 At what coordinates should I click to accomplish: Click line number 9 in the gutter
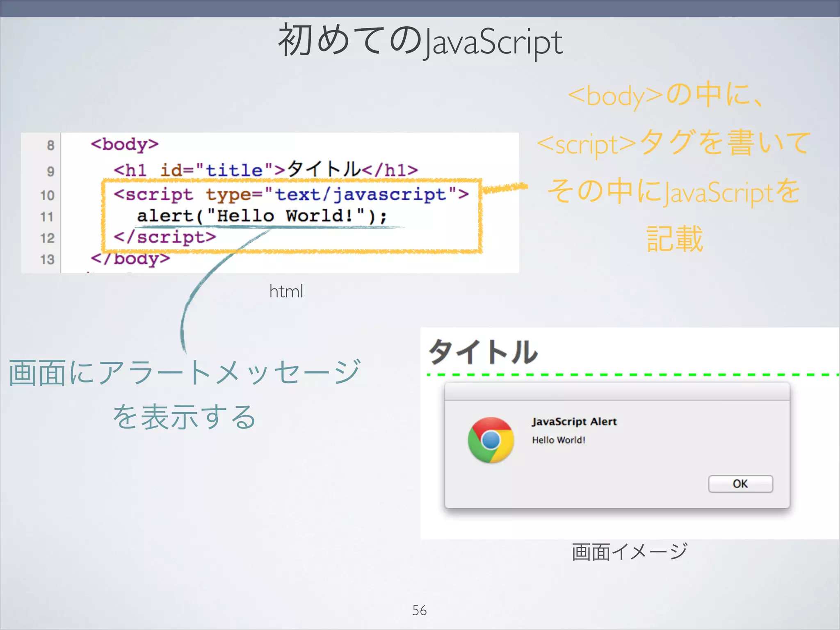(50, 171)
